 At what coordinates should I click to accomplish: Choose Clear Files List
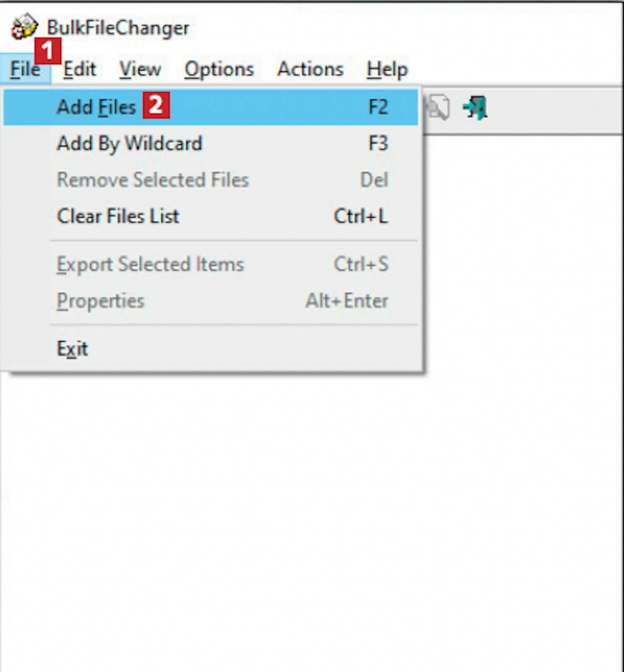[x=210, y=216]
